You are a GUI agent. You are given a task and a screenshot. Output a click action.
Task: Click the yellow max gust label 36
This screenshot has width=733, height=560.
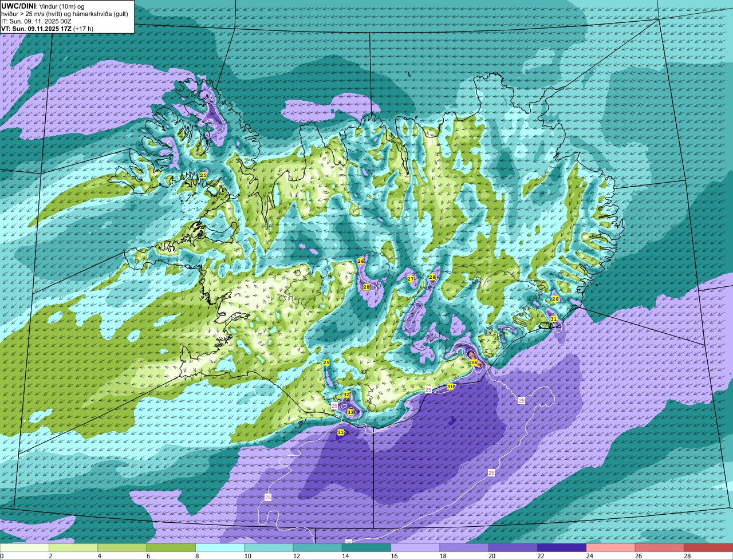point(474,362)
